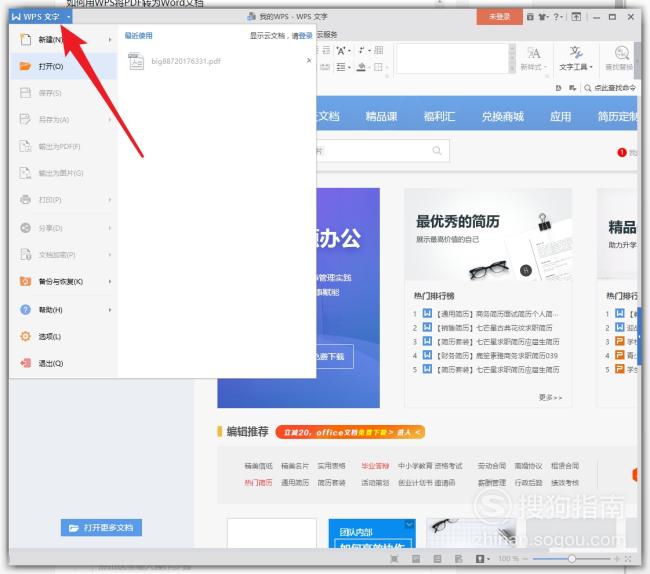Pin the recent big88720176331.pdf entry
Screen dimensions: 650x574
click(309, 61)
